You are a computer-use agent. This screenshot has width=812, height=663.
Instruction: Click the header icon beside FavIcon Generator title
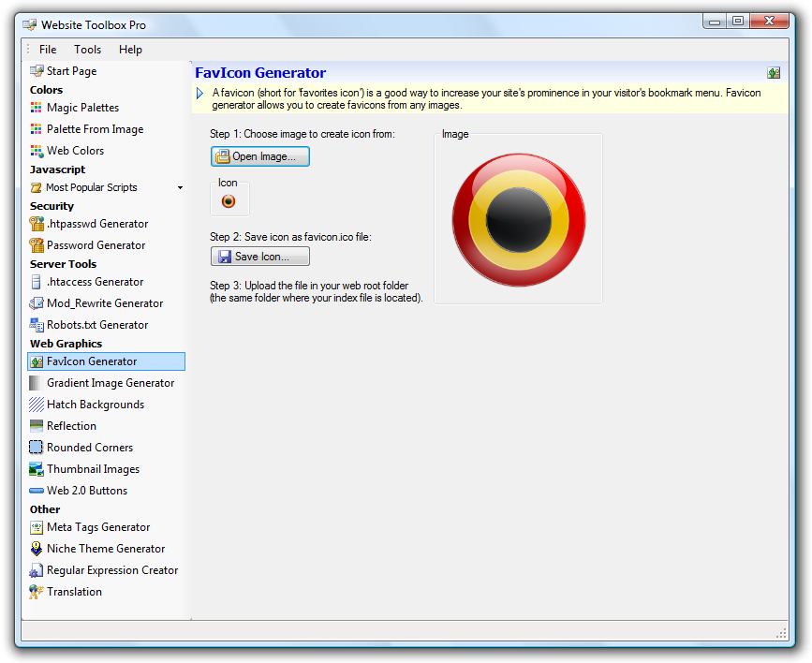(x=774, y=73)
